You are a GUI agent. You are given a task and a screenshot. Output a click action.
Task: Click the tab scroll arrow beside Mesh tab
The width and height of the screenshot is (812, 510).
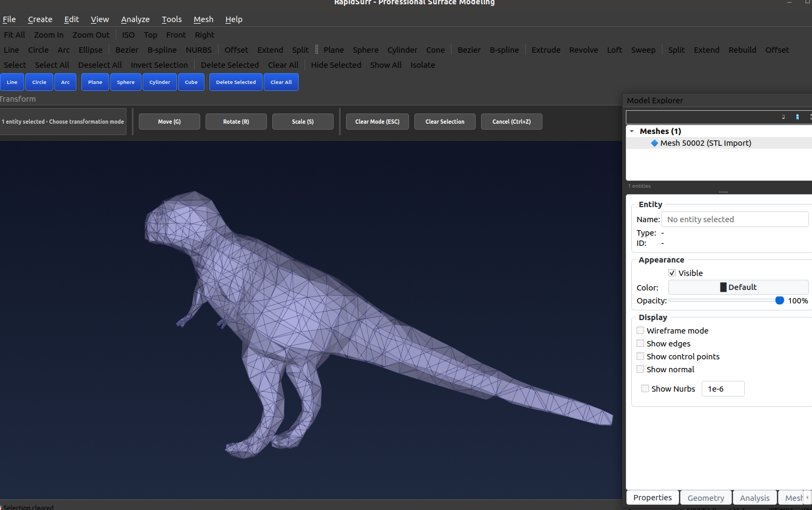(808, 497)
